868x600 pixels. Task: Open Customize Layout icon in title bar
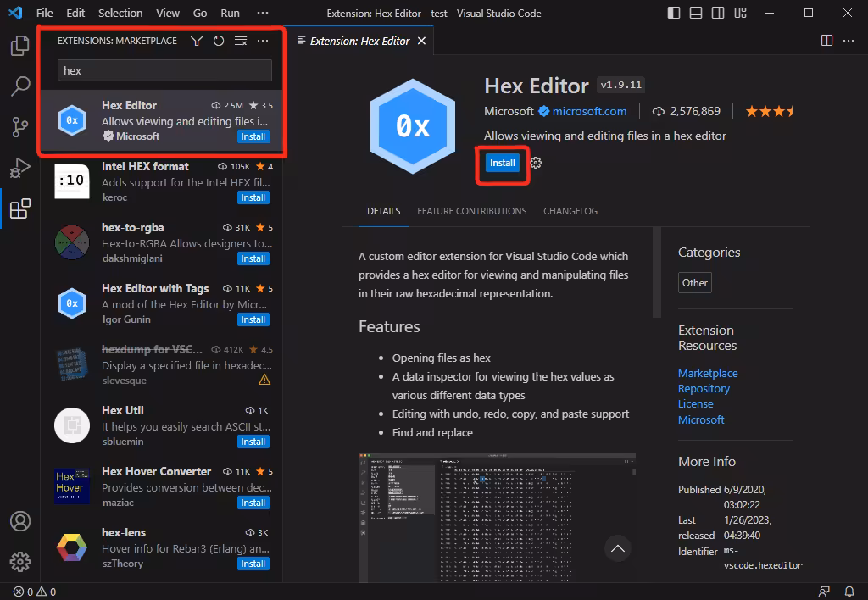click(x=740, y=13)
